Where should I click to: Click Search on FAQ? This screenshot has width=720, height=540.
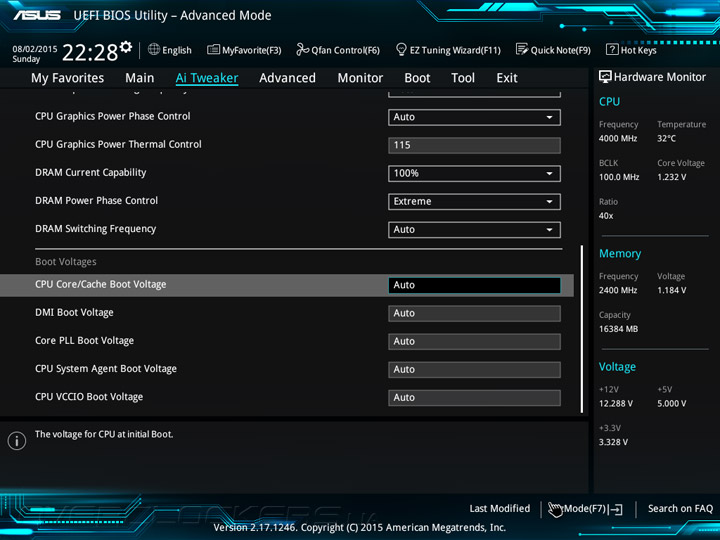point(680,509)
